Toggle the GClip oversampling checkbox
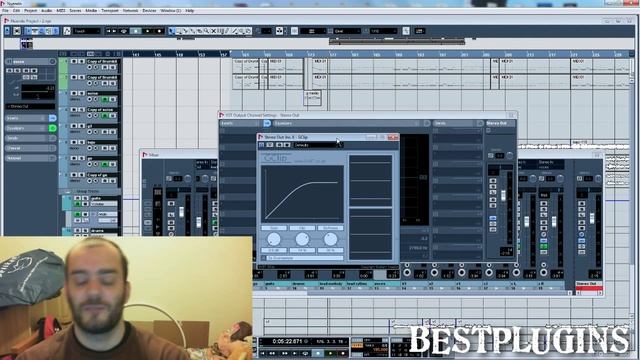Screen dimensions: 640x360 264,258
